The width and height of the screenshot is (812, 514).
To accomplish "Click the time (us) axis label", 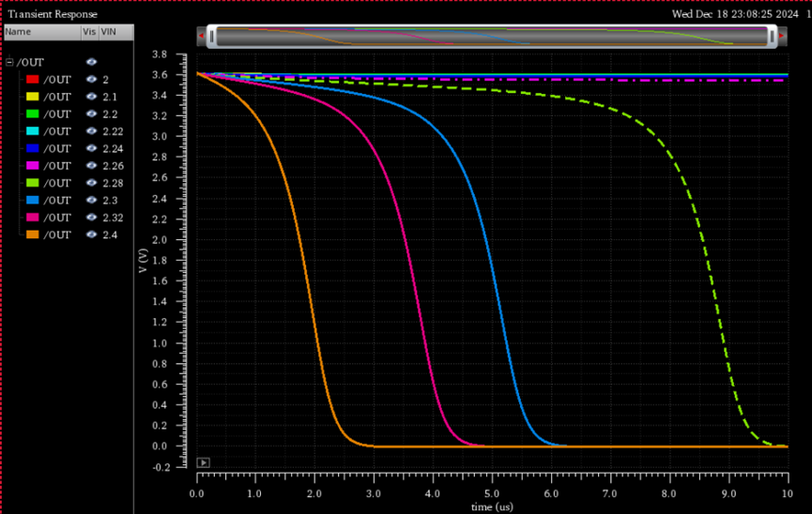I will pyautogui.click(x=492, y=506).
